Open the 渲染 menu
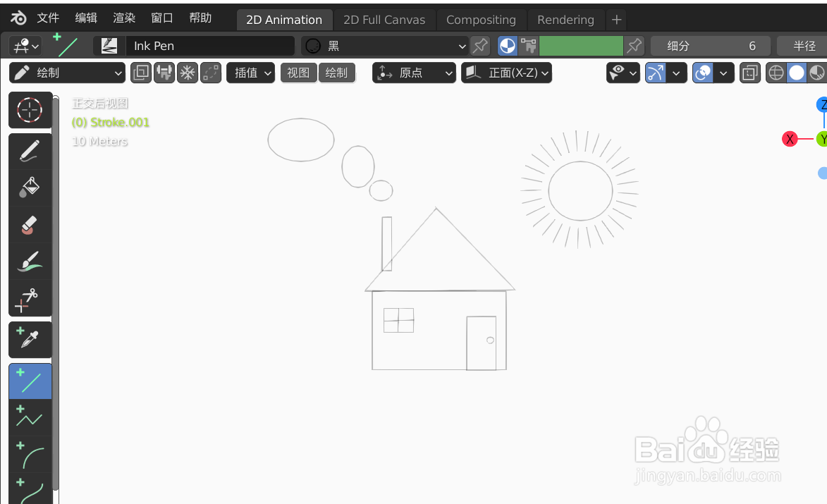Viewport: 827px width, 504px height. (x=124, y=18)
